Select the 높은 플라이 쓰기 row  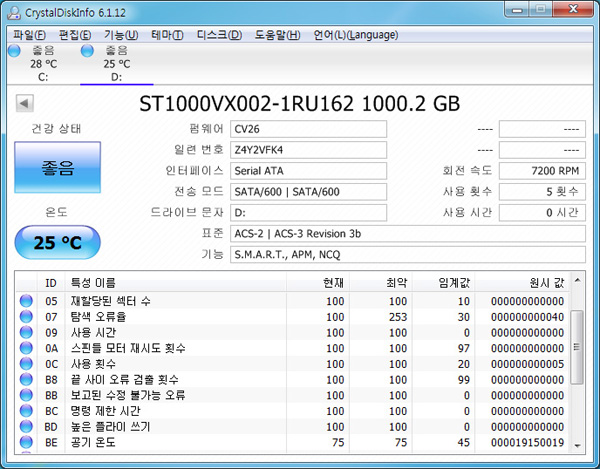[x=293, y=427]
